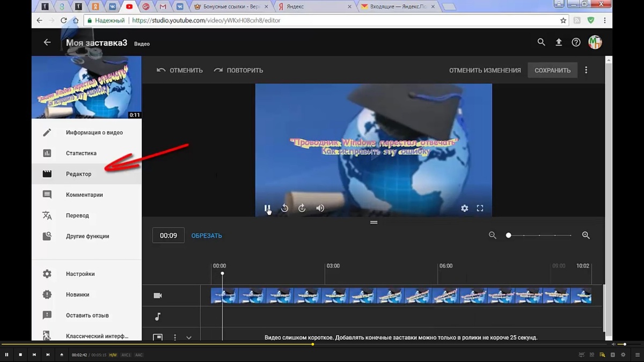Viewport: 644px width, 362px height.
Task: Open the media player settings gear
Action: coord(623,354)
